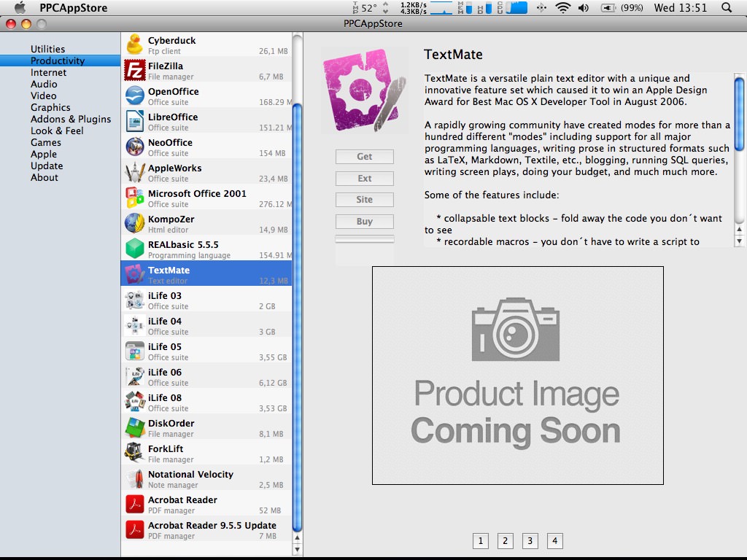Open Spotlight search magnifier in menu bar
The height and width of the screenshot is (560, 747).
click(727, 7)
